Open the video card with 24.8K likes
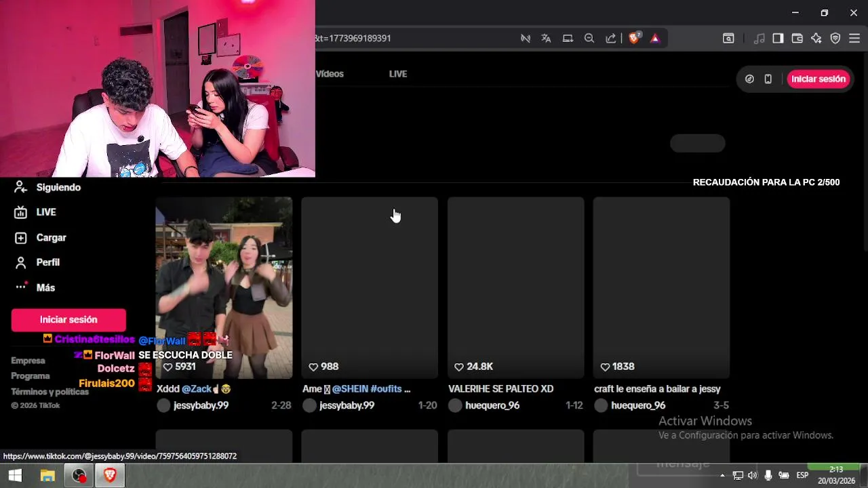The height and width of the screenshot is (488, 868). pyautogui.click(x=515, y=288)
